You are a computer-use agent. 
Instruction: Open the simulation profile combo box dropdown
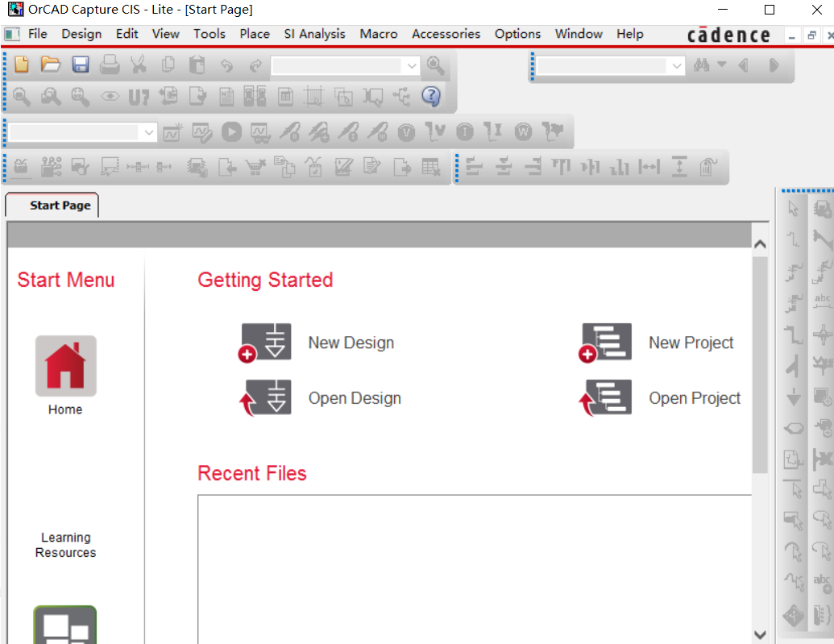pyautogui.click(x=149, y=132)
